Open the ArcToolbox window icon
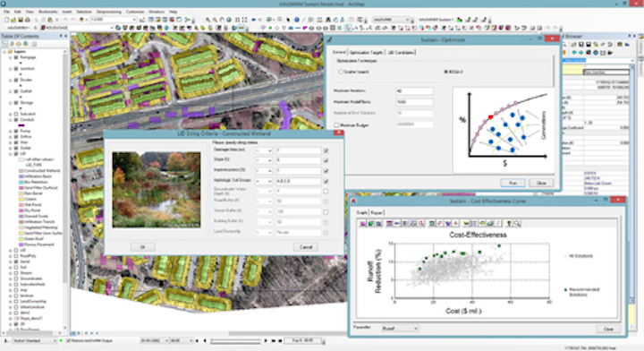 (x=172, y=20)
